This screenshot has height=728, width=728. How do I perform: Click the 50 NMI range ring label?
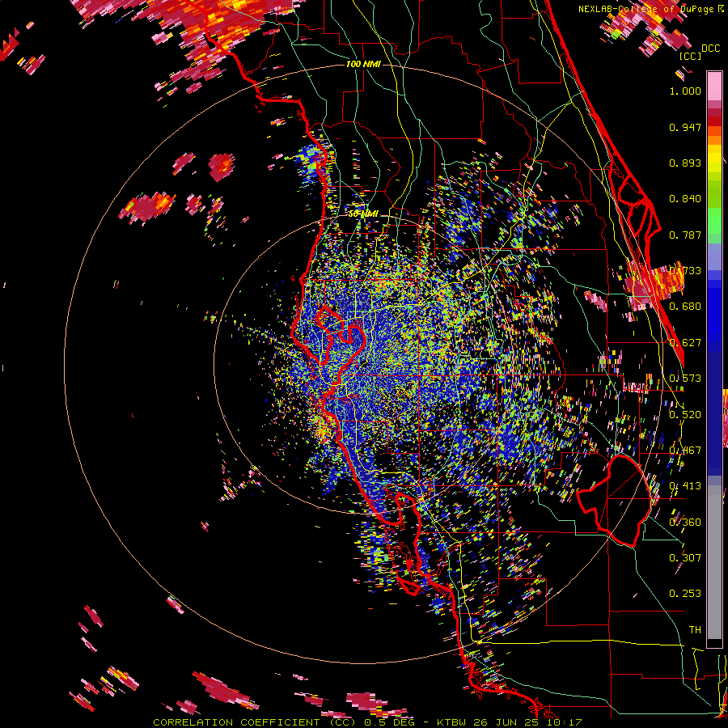pyautogui.click(x=363, y=214)
